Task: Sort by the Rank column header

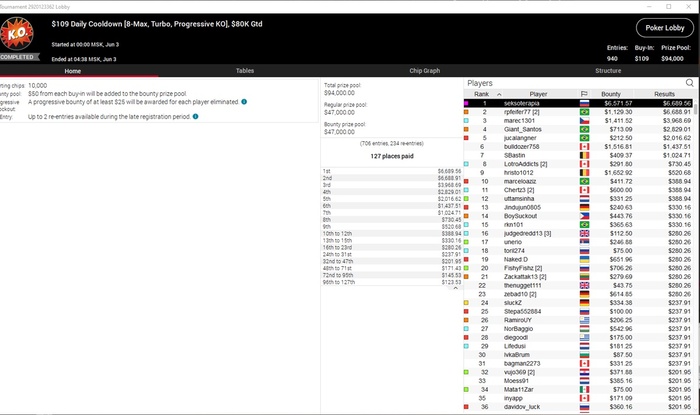Action: [x=481, y=94]
